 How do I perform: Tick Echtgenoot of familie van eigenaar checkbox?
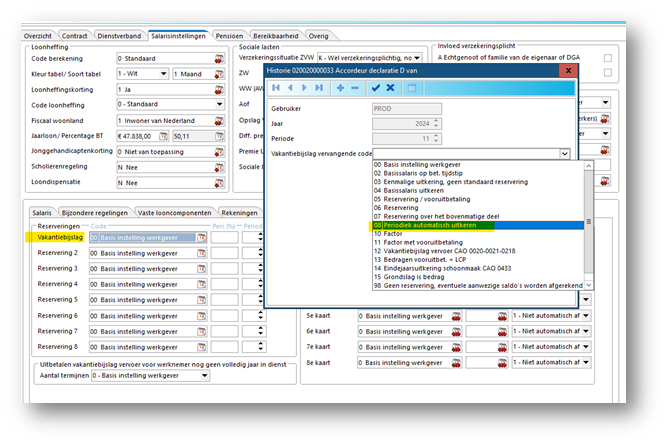608,58
